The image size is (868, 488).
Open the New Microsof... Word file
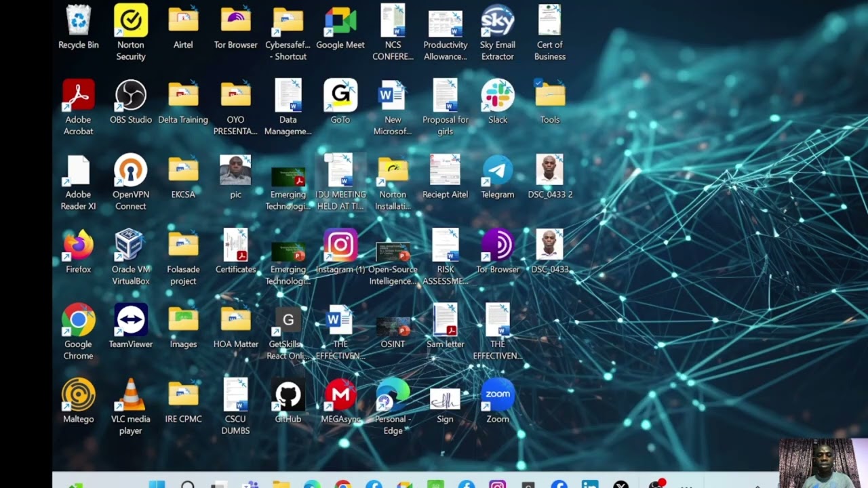click(x=393, y=95)
